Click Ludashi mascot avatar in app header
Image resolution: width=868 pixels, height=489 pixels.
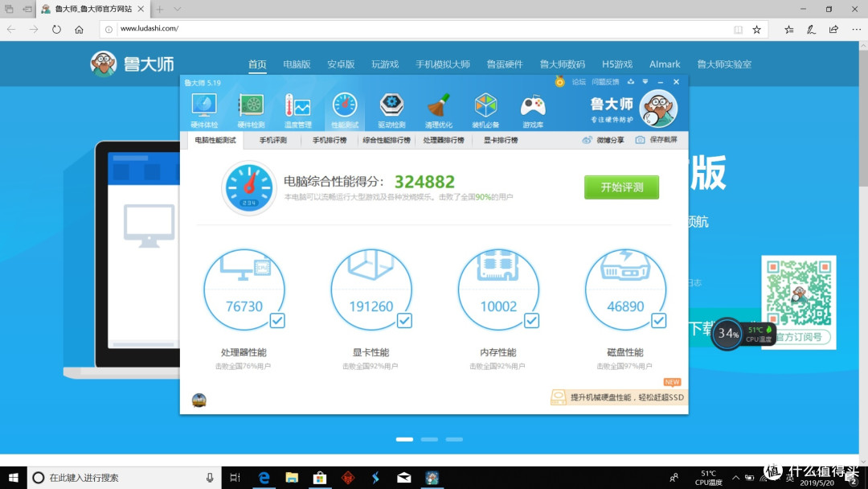[658, 109]
